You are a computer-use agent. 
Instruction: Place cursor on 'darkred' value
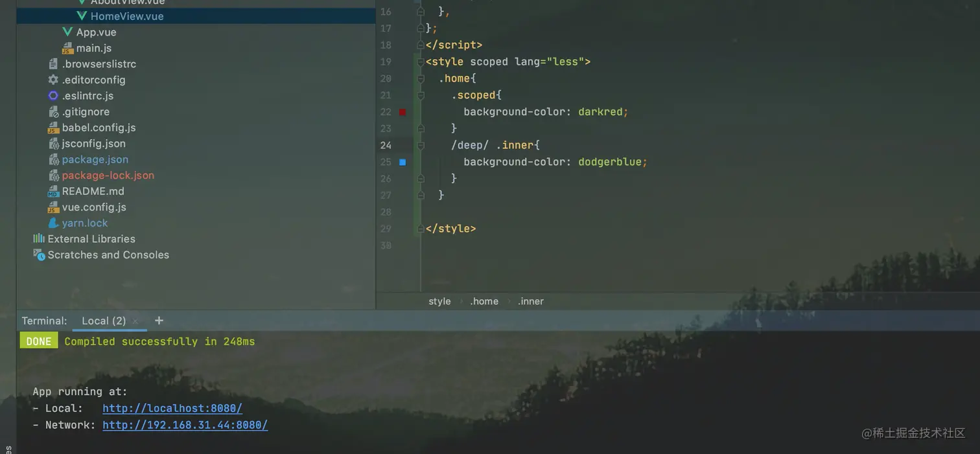(600, 112)
